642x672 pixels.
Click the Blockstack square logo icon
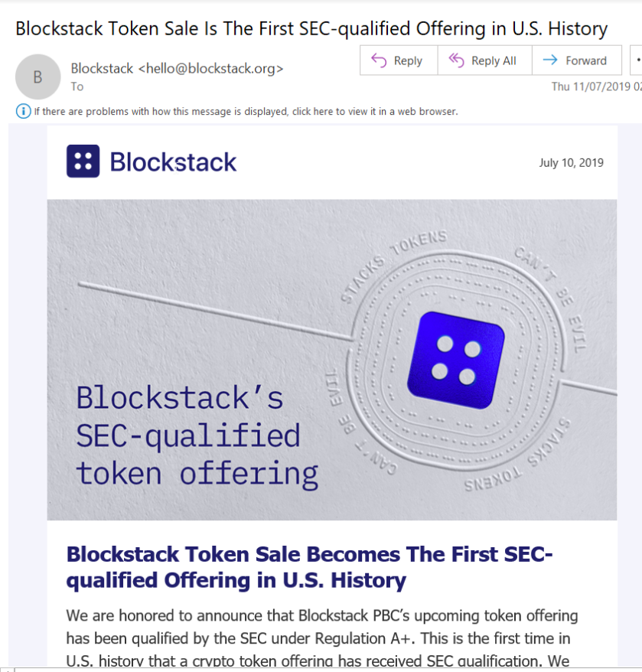click(x=83, y=161)
